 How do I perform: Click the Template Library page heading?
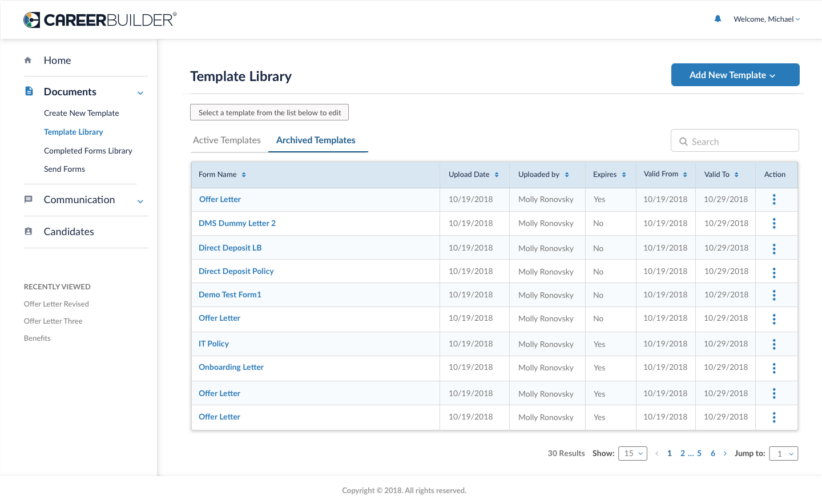coord(241,76)
